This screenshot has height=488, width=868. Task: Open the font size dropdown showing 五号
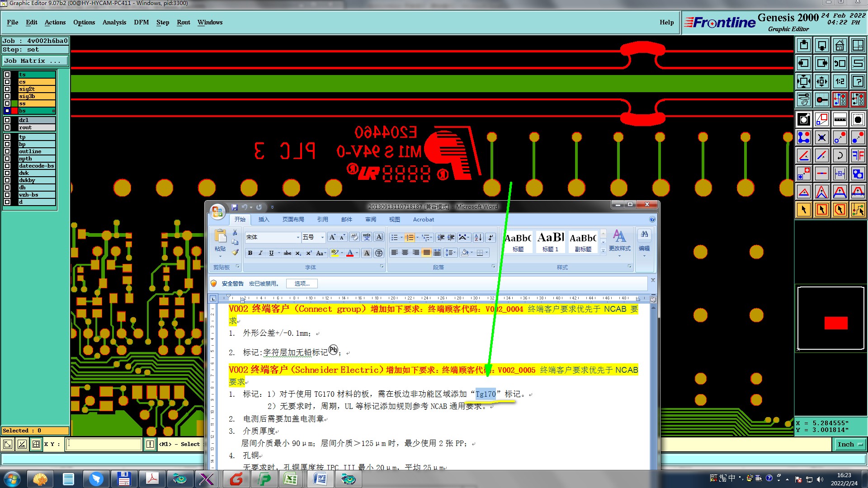coord(322,237)
